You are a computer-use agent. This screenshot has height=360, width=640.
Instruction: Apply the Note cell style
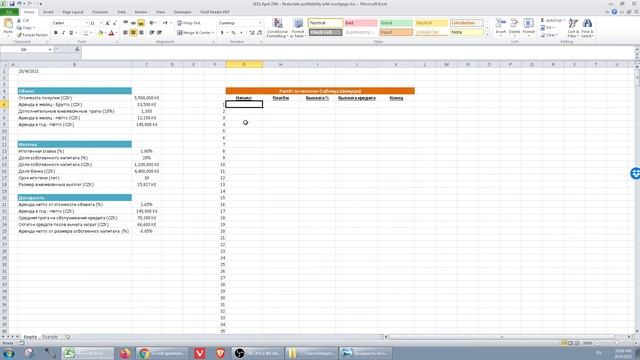[x=467, y=32]
